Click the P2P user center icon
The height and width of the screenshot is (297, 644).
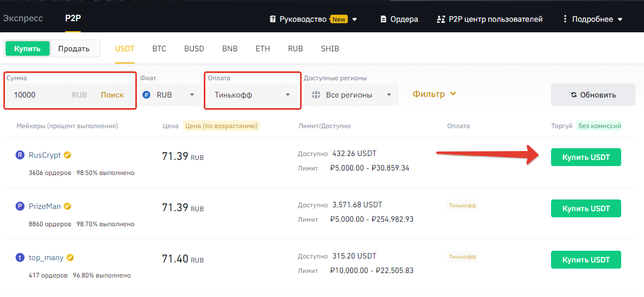pos(441,19)
